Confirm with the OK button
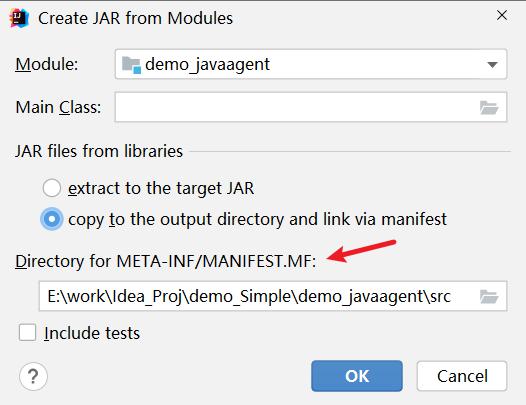The image size is (526, 405). tap(357, 376)
